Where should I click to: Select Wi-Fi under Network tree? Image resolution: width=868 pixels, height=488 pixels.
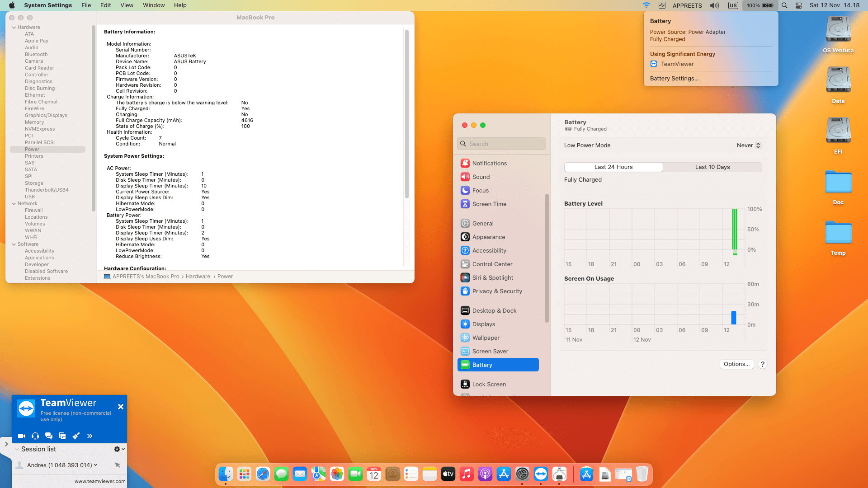click(31, 238)
